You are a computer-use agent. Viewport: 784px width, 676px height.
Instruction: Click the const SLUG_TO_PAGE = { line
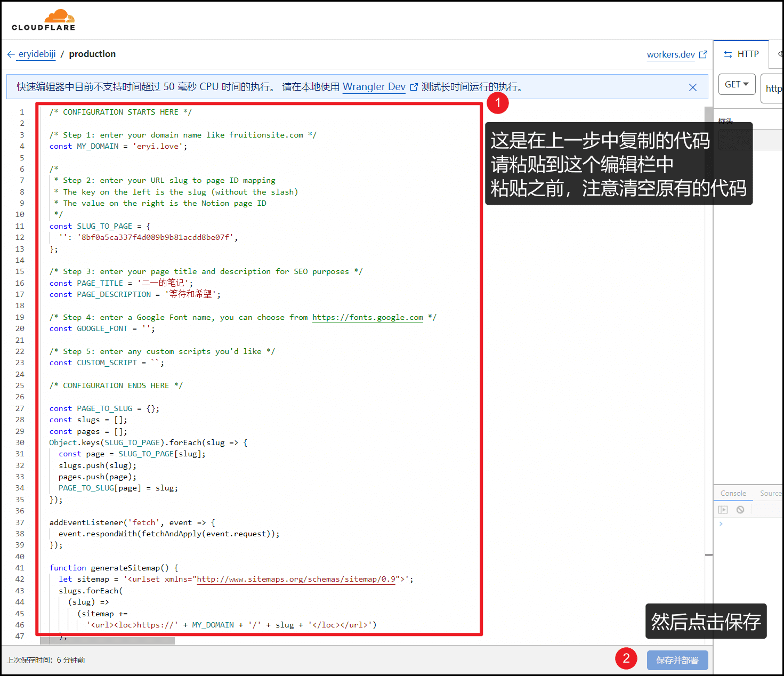click(100, 226)
